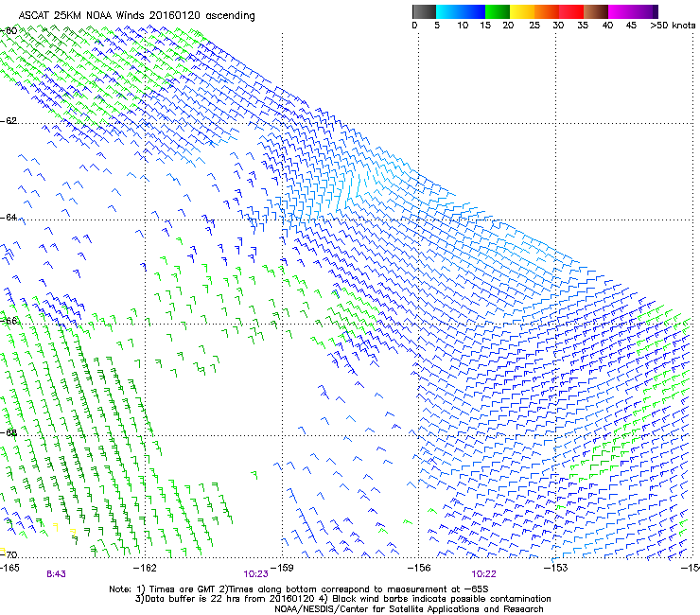Click the "45" label under the color scale

pyautogui.click(x=631, y=26)
